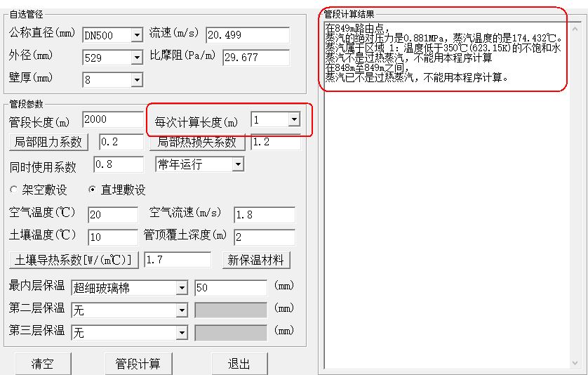The width and height of the screenshot is (588, 375).
Task: Open the 常年运行 dropdown
Action: (x=238, y=164)
